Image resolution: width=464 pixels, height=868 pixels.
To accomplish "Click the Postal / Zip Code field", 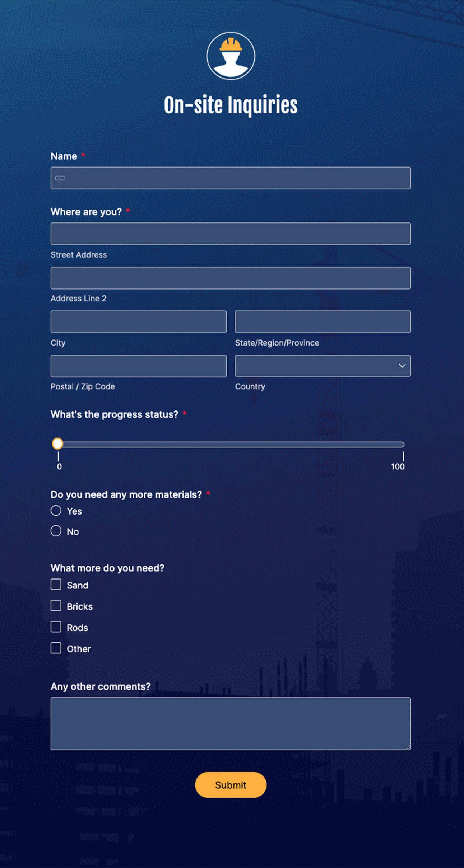I will click(x=138, y=366).
